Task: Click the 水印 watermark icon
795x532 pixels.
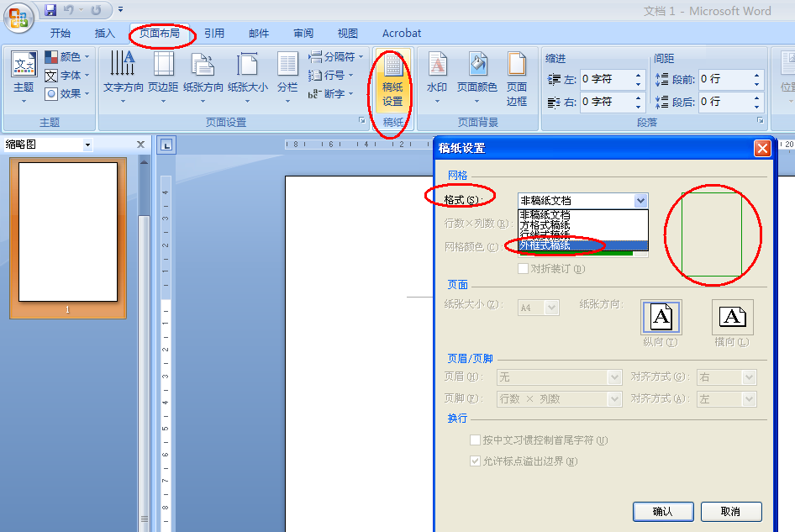Action: (437, 80)
